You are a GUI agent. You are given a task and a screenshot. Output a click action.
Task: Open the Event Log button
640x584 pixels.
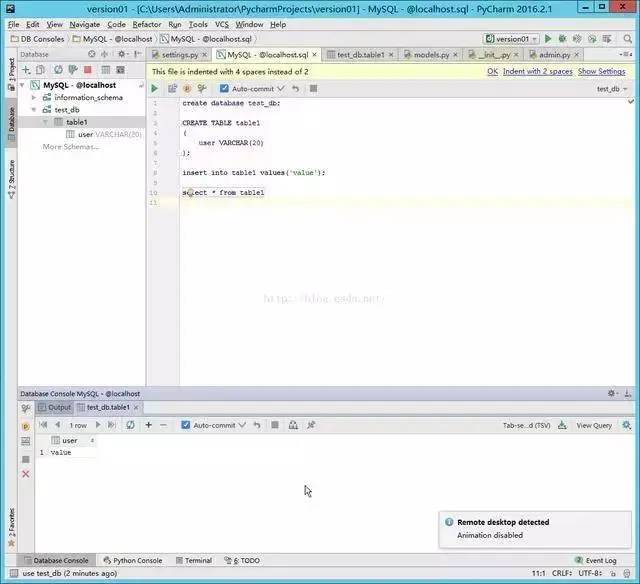point(596,560)
